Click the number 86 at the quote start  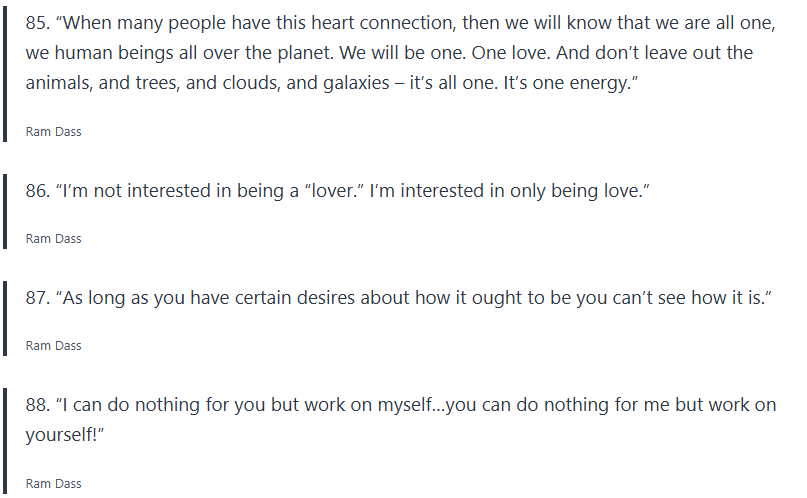[36, 190]
